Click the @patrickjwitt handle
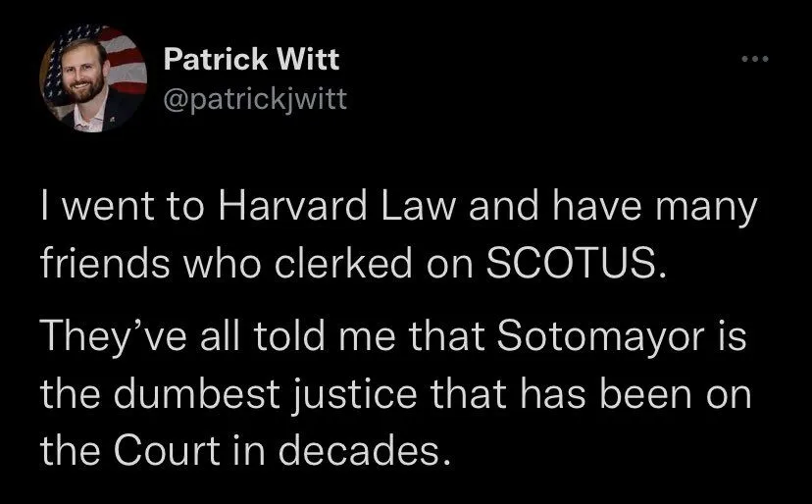812x504 pixels. coord(252,99)
